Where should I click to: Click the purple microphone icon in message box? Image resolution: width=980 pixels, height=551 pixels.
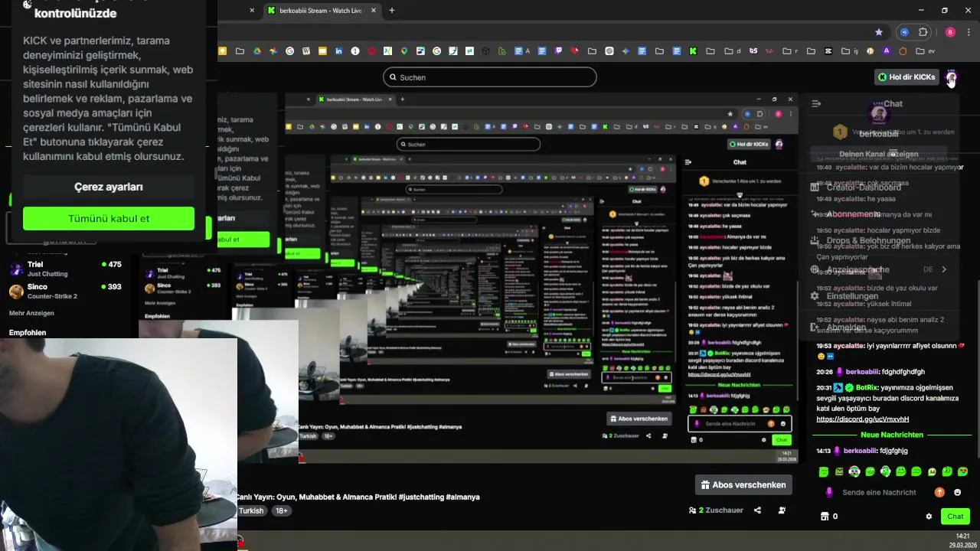click(x=828, y=492)
